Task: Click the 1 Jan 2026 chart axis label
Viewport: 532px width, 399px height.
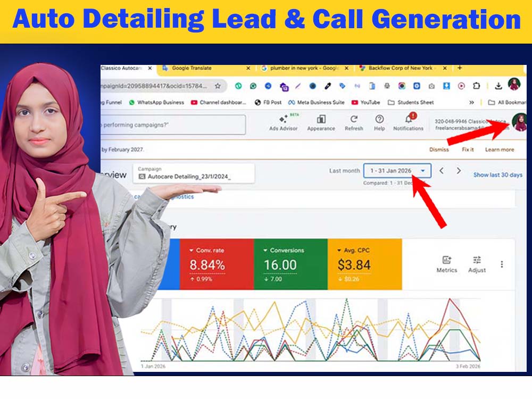Action: click(x=153, y=367)
